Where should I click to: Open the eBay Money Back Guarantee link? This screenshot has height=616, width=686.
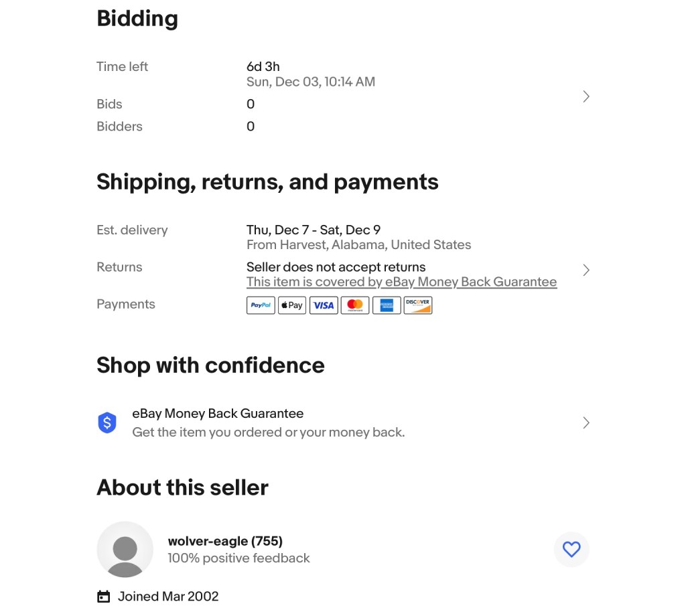[x=401, y=282]
